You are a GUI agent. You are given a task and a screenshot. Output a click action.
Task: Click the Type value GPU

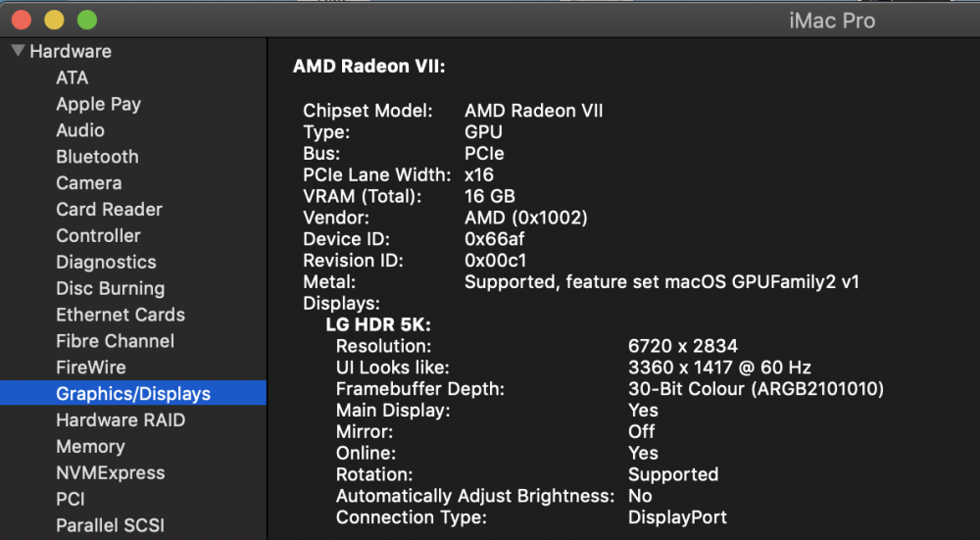[x=483, y=132]
